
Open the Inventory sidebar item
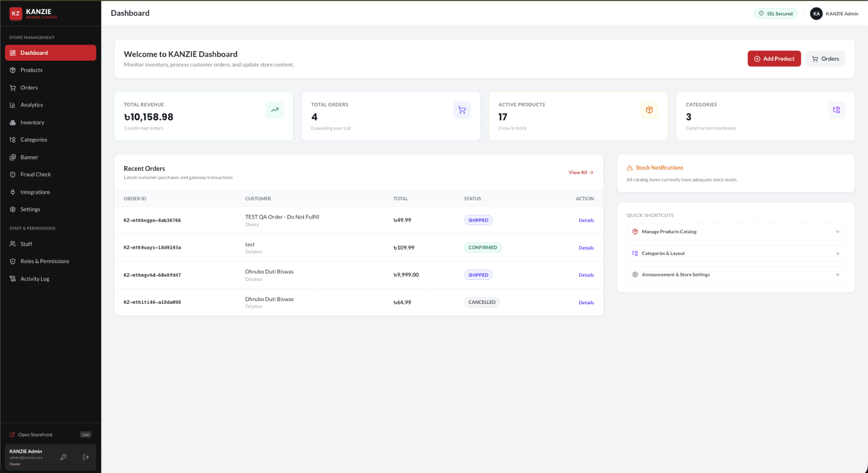click(50, 123)
